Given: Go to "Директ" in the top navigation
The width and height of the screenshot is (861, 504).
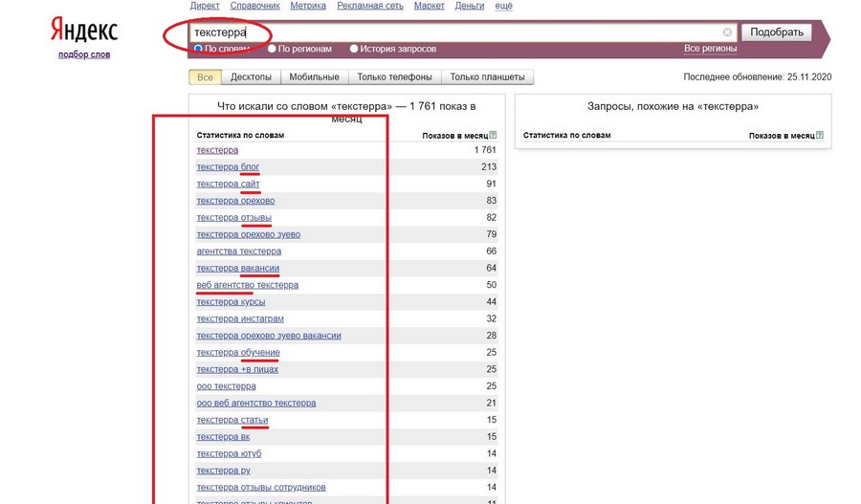Looking at the screenshot, I should click(x=205, y=6).
